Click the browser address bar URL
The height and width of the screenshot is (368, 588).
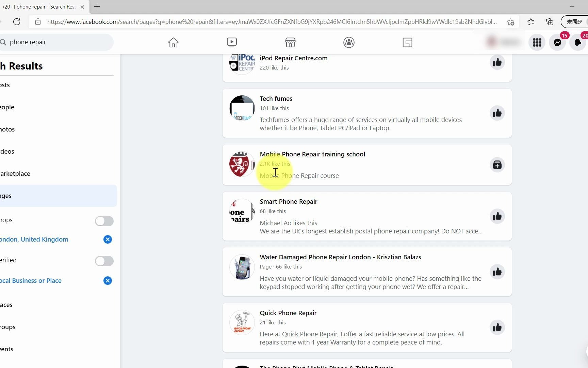point(272,22)
